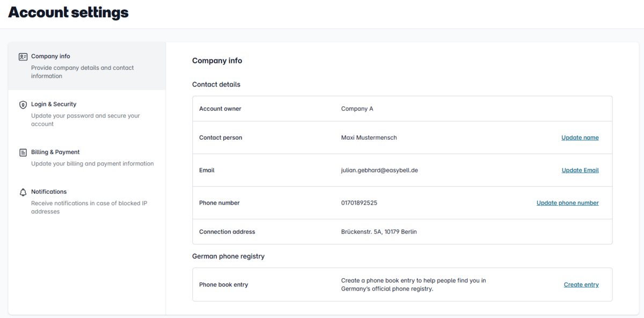
Task: Click the Notifications bell icon
Action: pyautogui.click(x=23, y=192)
